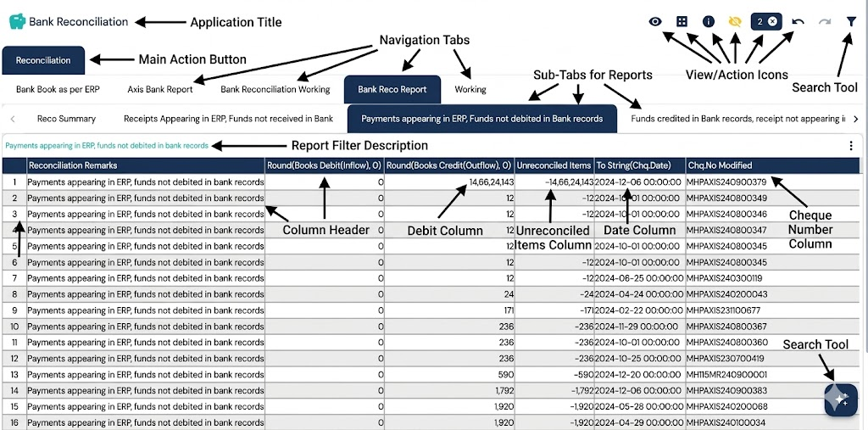This screenshot has width=868, height=430.
Task: Open Receipts Appearing in ERP sub-tab
Action: coord(229,119)
